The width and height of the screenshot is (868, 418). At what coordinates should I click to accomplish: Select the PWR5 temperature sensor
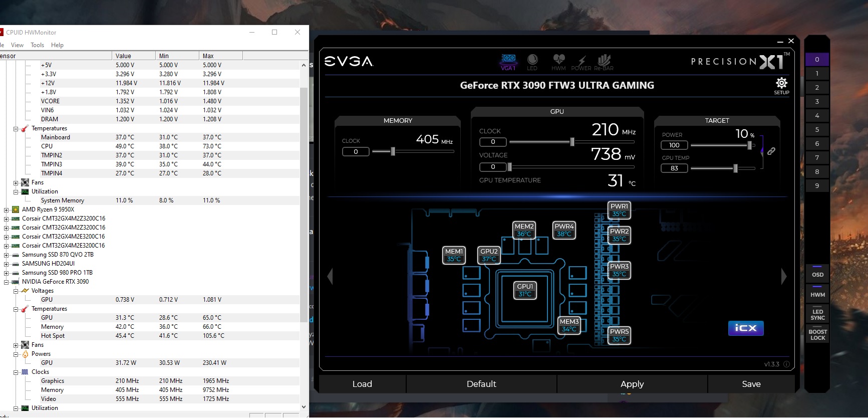coord(619,335)
